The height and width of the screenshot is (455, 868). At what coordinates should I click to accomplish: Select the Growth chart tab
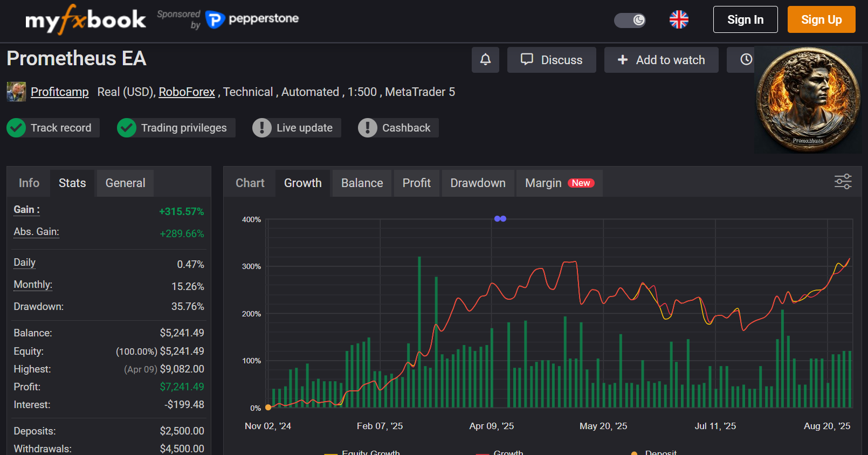[x=303, y=183]
